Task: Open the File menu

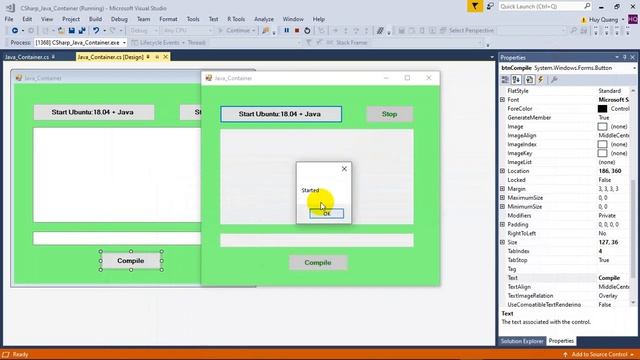Action: coord(9,19)
